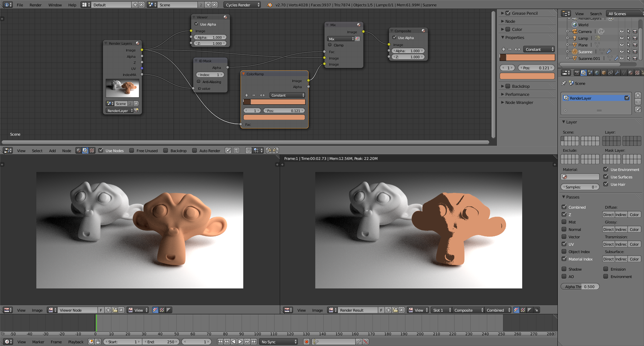This screenshot has width=644, height=346.
Task: Enable the Auto Render checkbox
Action: [x=194, y=150]
